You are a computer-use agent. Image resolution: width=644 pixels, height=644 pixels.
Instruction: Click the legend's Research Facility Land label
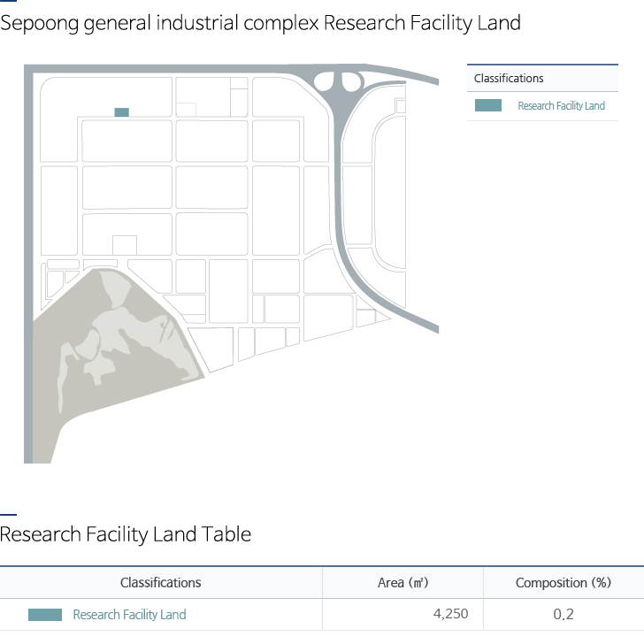(561, 106)
